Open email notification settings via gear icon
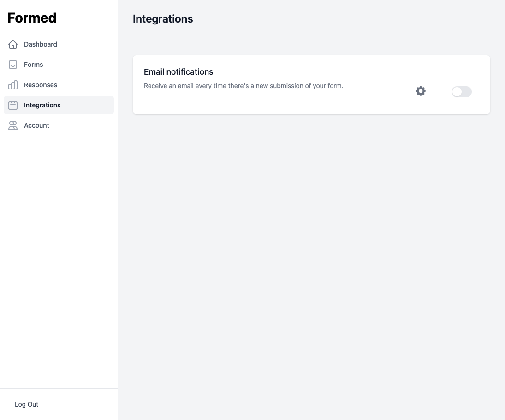The height and width of the screenshot is (420, 505). pyautogui.click(x=421, y=91)
